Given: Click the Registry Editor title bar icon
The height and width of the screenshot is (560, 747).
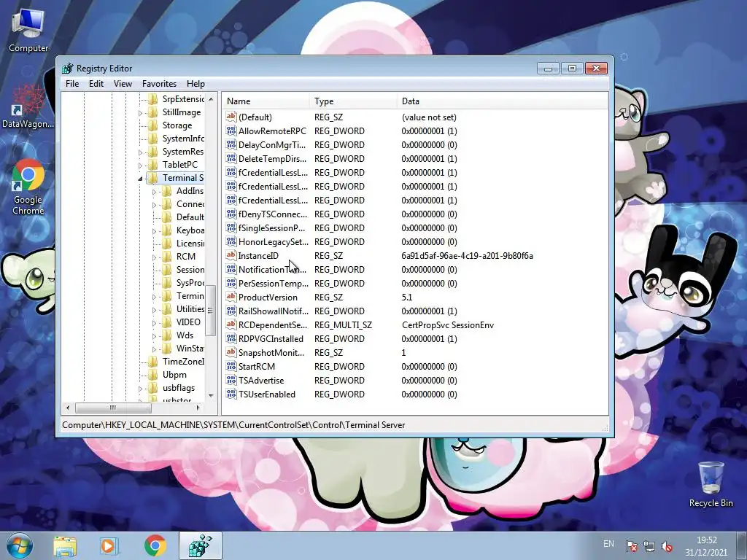Looking at the screenshot, I should [x=68, y=68].
